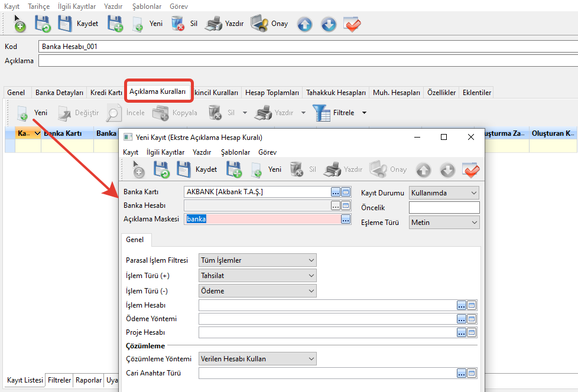Viewport: 578px width, 392px height.
Task: Open Banka Kartı lookup ellipsis button
Action: coord(336,192)
